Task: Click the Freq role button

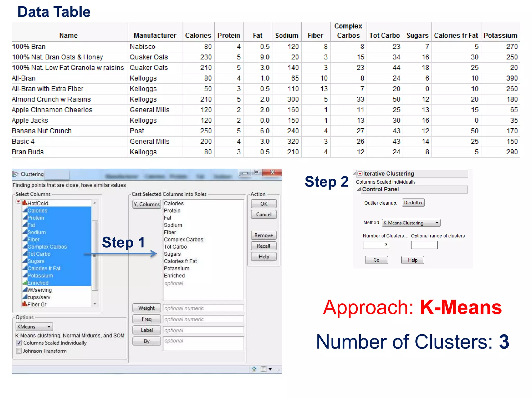Action: [147, 319]
